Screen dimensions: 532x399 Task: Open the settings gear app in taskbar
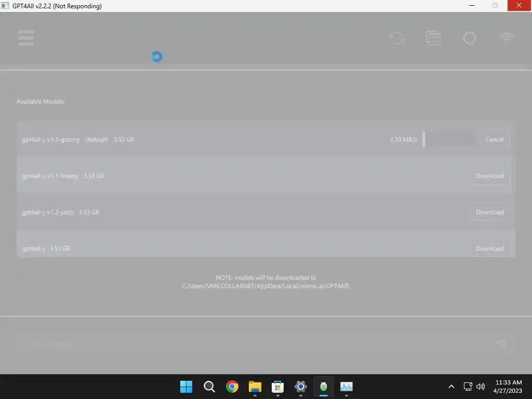click(x=301, y=387)
